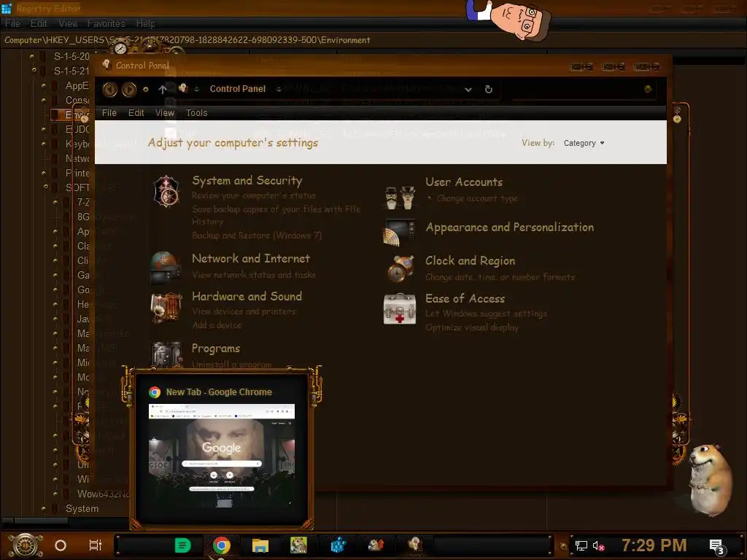
Task: Open the User Accounts icon
Action: 399,198
